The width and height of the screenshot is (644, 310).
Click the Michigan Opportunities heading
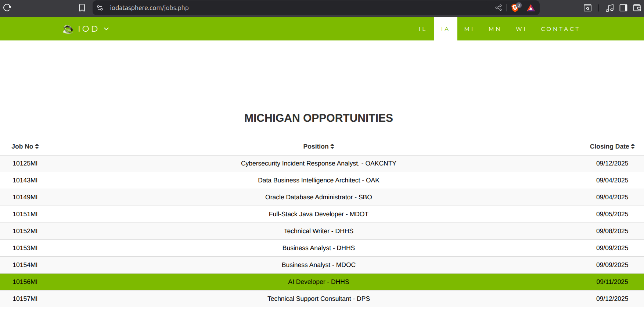tap(319, 118)
